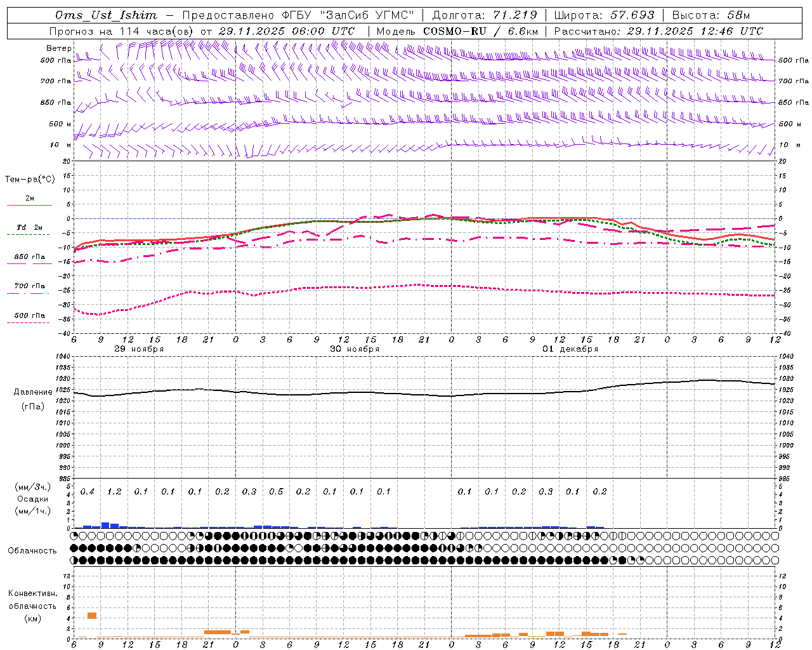This screenshot has width=812, height=650.
Task: Select the Прогноз на 114 часа(ов) text
Action: click(122, 31)
